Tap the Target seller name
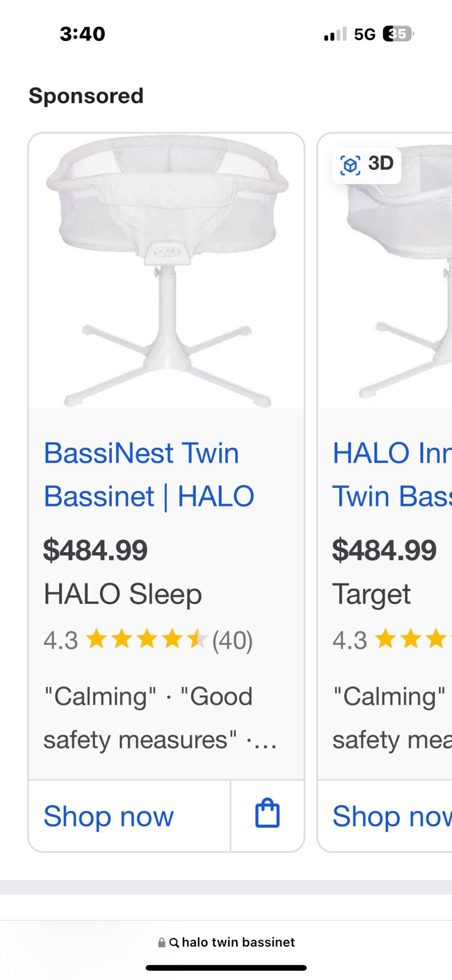 pyautogui.click(x=371, y=594)
